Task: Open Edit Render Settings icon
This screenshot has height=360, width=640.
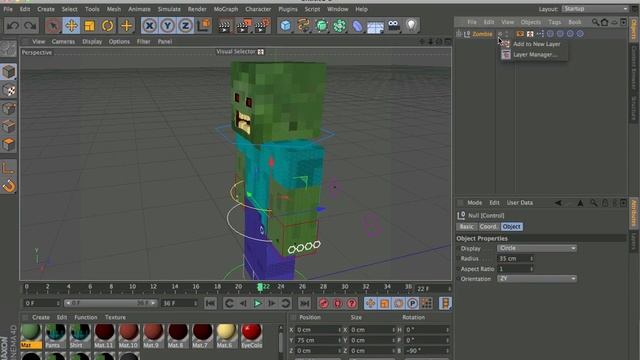Action: pos(262,26)
